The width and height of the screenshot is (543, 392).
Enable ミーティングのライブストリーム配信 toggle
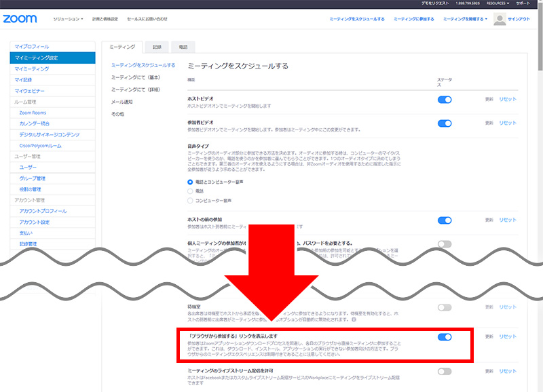pos(445,371)
